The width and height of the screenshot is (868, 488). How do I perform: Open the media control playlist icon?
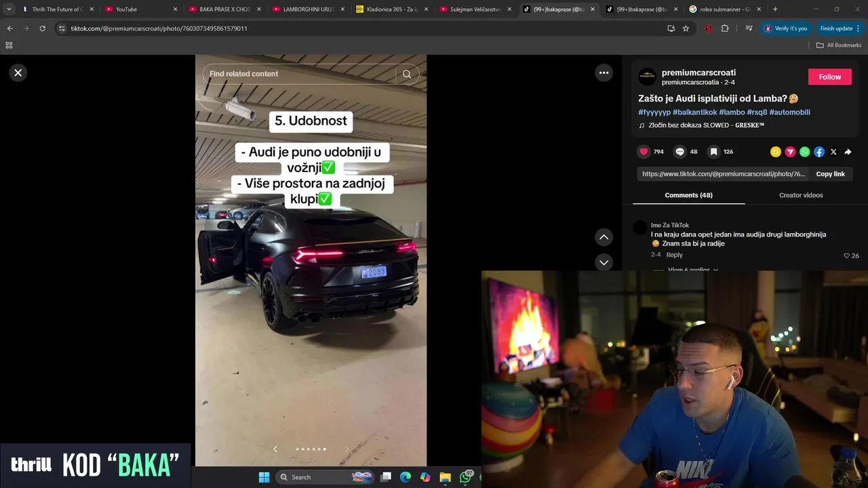tap(749, 28)
